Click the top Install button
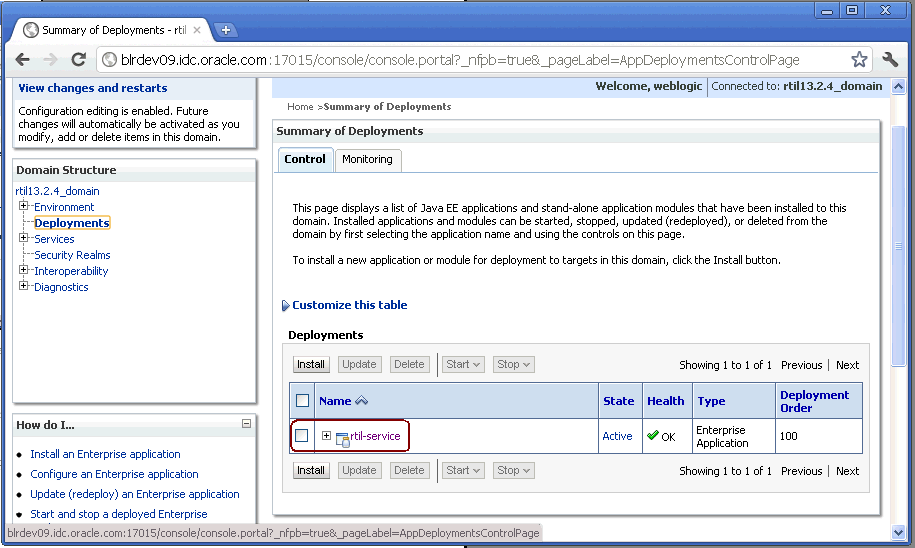This screenshot has width=915, height=548. tap(310, 364)
